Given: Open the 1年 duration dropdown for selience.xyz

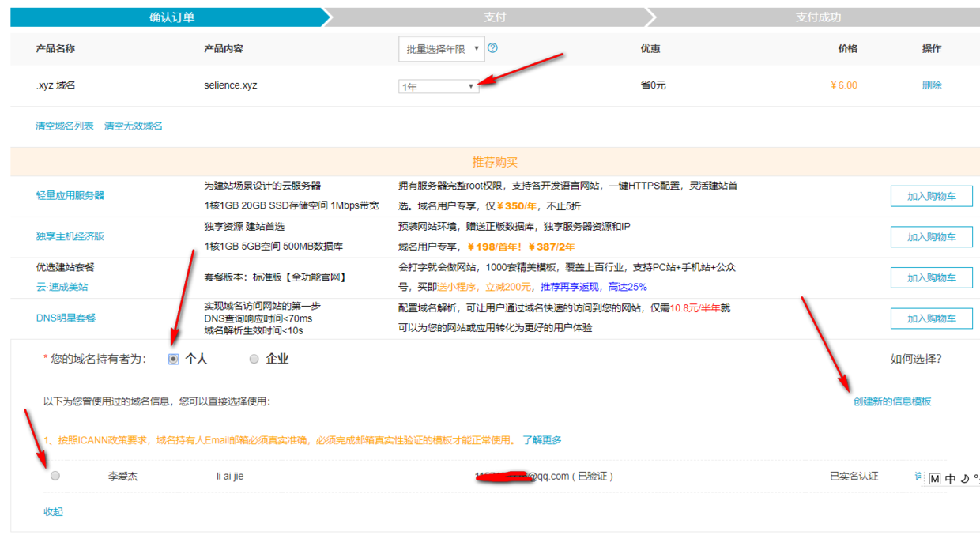Looking at the screenshot, I should 439,86.
